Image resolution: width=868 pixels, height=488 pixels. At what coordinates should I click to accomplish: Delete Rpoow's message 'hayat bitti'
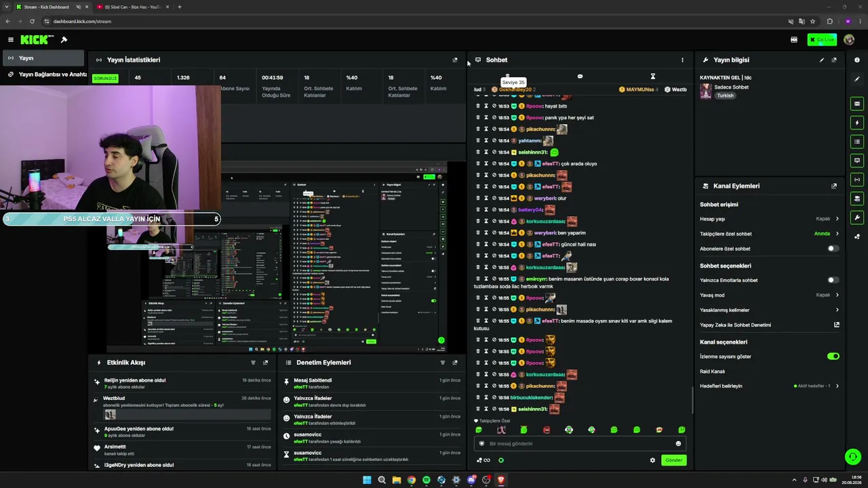[478, 106]
